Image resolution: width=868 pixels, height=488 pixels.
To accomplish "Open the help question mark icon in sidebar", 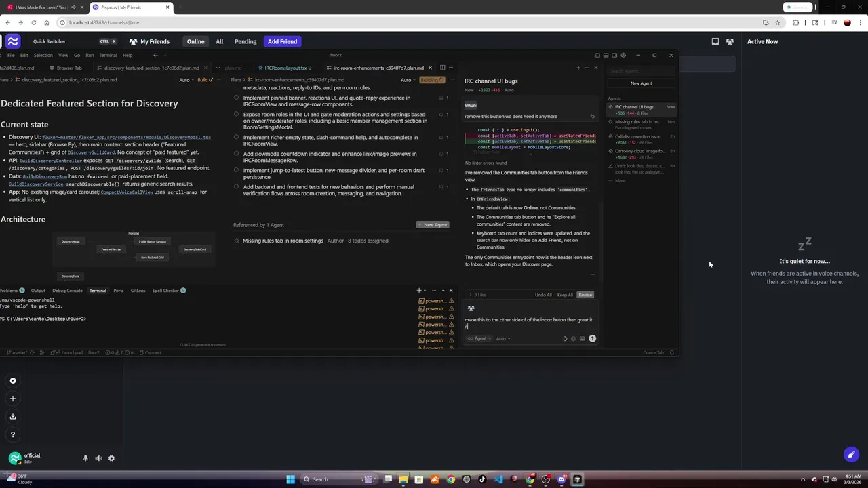I will 13,435.
